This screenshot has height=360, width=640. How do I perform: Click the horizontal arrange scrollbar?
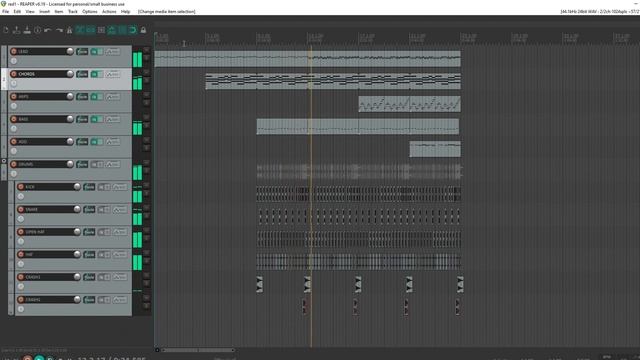tap(198, 350)
